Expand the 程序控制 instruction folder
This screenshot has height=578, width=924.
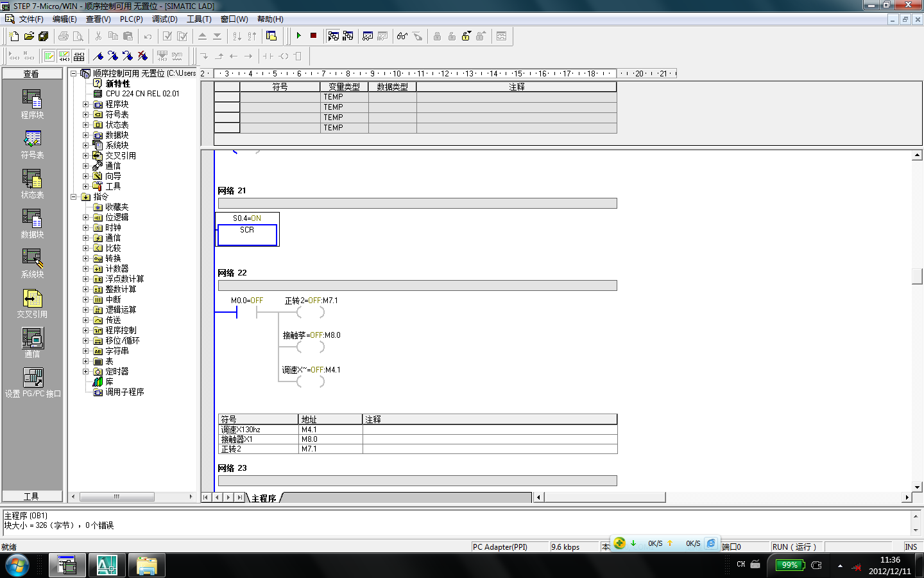85,330
